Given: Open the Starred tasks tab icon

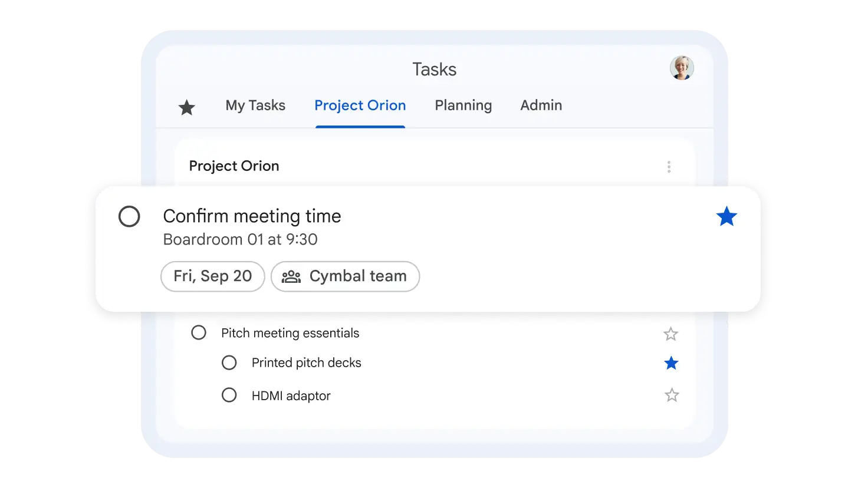Looking at the screenshot, I should tap(187, 107).
